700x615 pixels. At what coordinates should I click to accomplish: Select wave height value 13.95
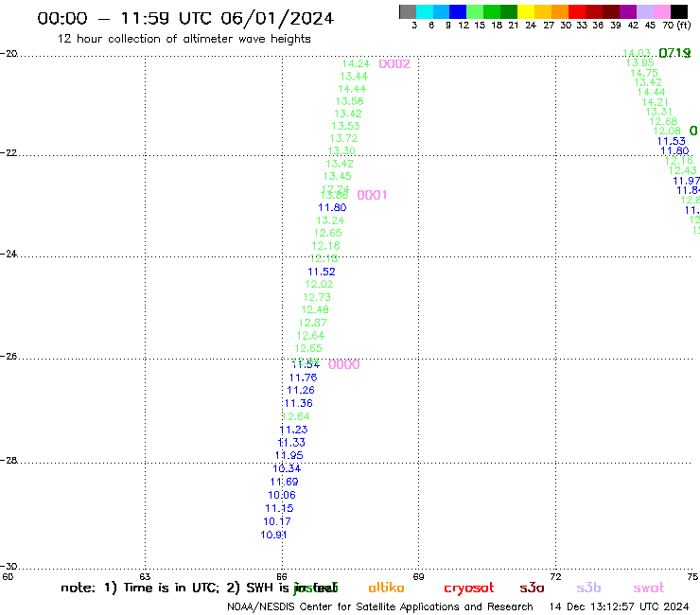(x=640, y=63)
